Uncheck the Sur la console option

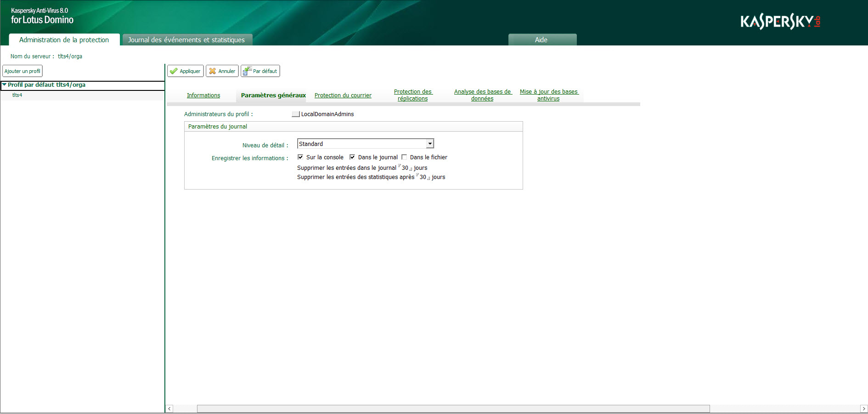coord(300,157)
